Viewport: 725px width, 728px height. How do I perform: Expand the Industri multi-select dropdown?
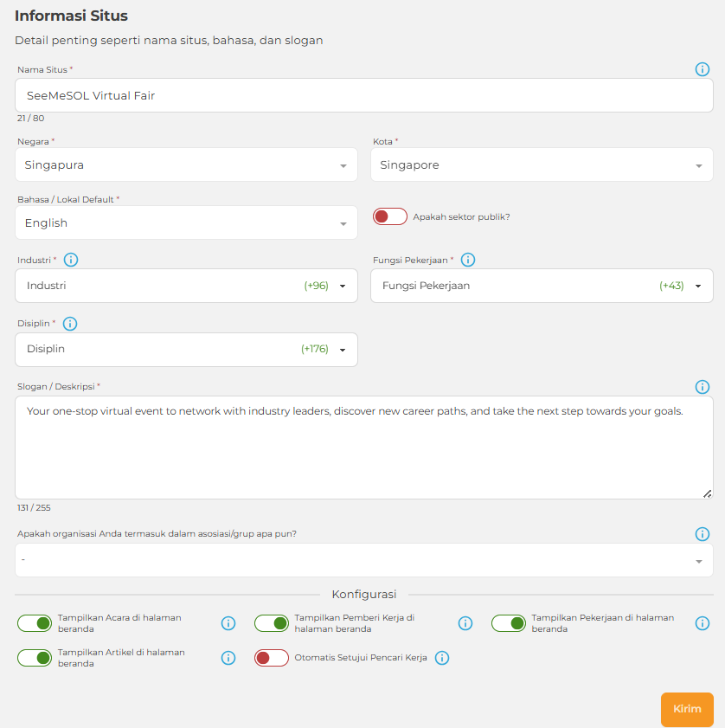tap(186, 286)
